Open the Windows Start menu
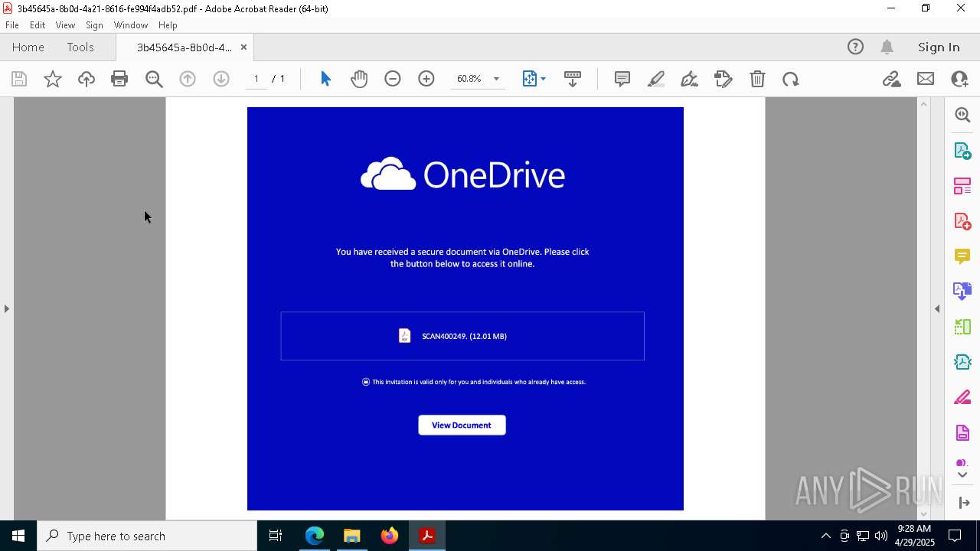The height and width of the screenshot is (551, 980). coord(18,536)
